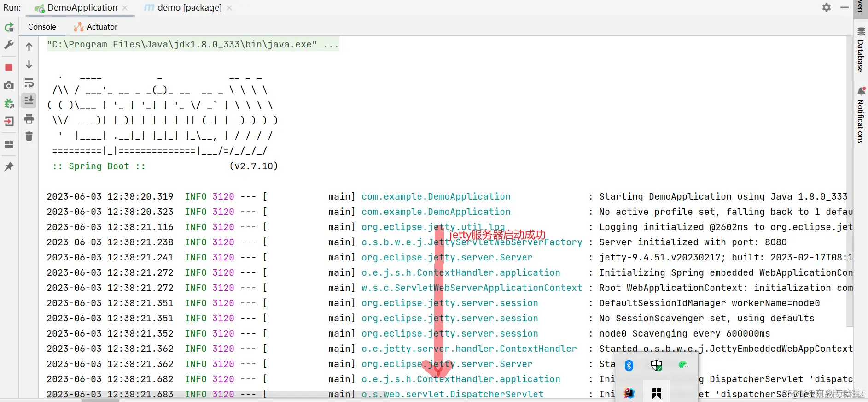Stop the running application with red square
This screenshot has height=402, width=868.
coord(9,67)
